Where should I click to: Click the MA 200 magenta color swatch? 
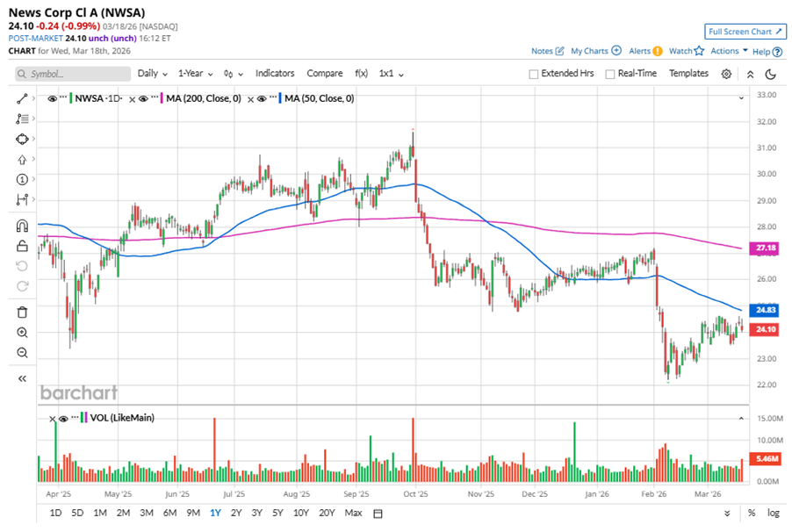[162, 98]
